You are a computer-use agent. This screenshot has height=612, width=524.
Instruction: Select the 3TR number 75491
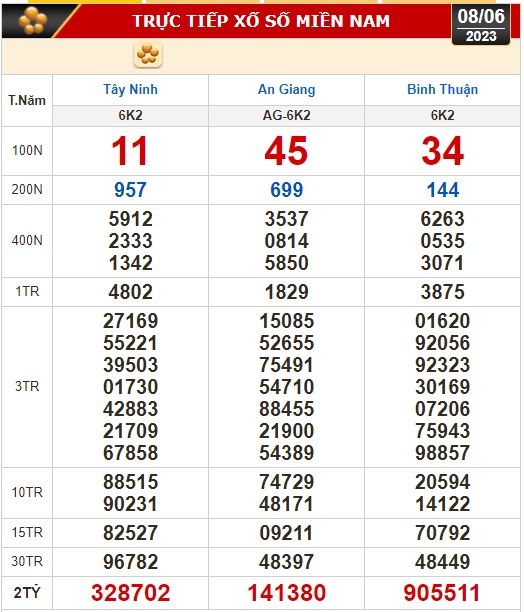(x=286, y=365)
